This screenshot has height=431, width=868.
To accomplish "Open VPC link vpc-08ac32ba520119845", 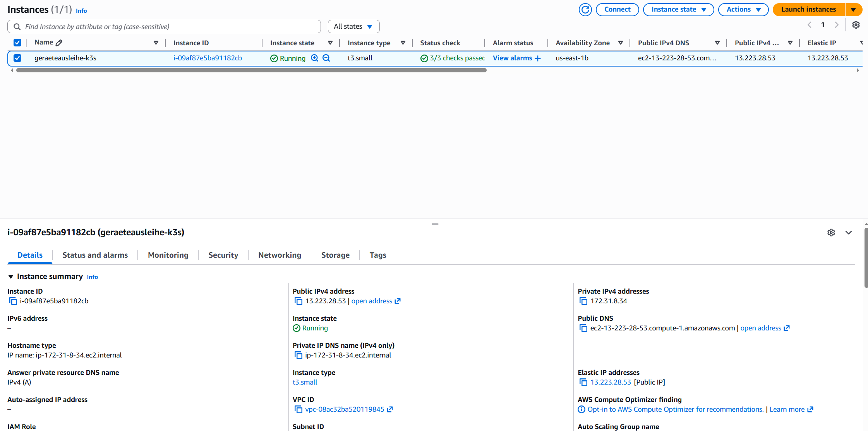I will pyautogui.click(x=345, y=409).
